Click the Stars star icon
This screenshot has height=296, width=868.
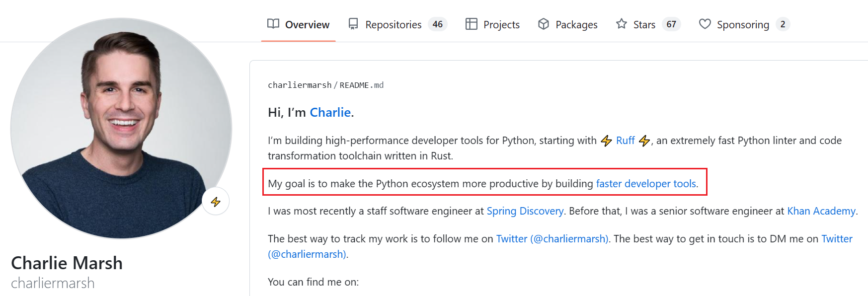click(x=621, y=24)
